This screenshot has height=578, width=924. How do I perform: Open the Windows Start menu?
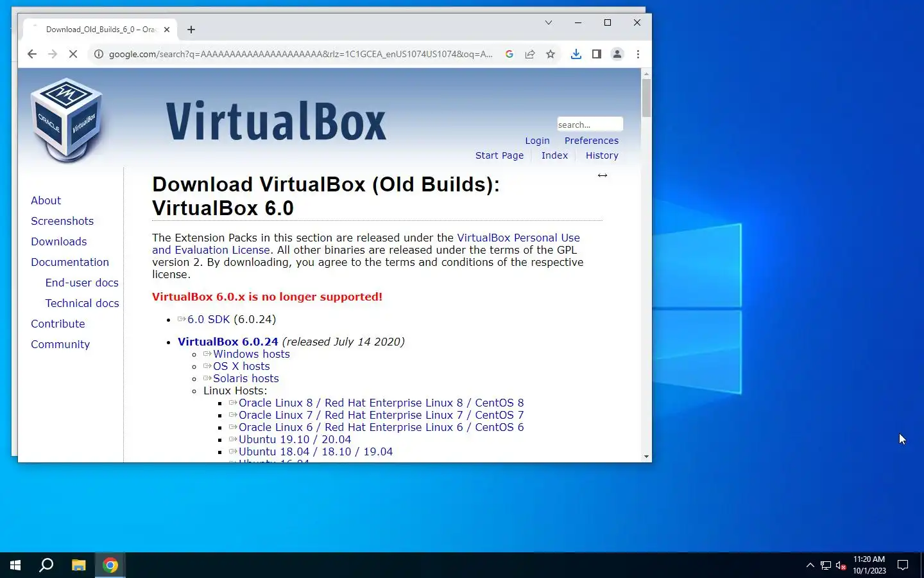click(x=15, y=565)
